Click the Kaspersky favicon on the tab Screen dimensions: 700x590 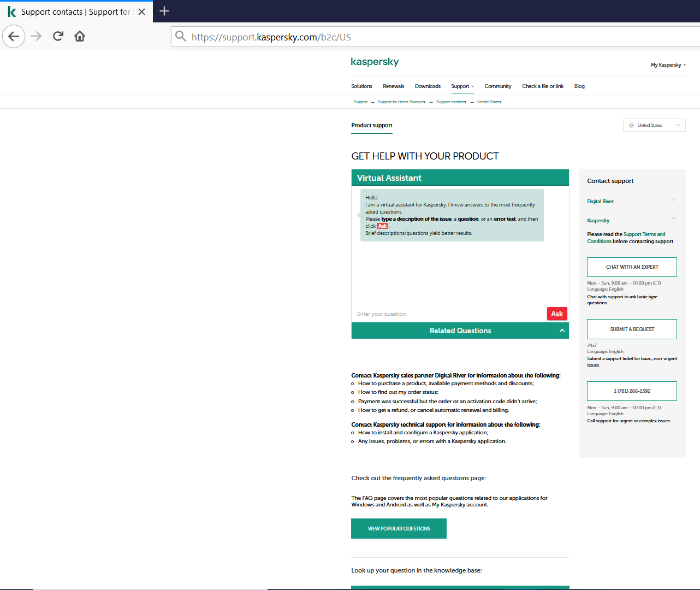point(11,11)
